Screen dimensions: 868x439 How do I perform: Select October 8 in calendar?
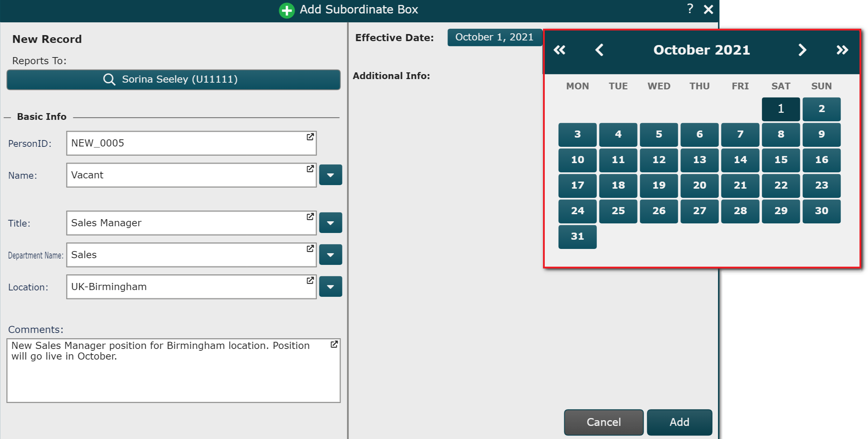click(x=781, y=134)
